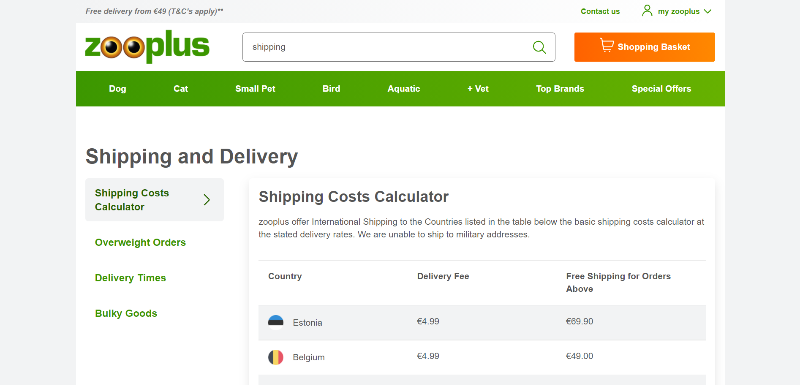Open Shipping Costs Calculator chevron arrow
The width and height of the screenshot is (800, 385).
pyautogui.click(x=207, y=199)
